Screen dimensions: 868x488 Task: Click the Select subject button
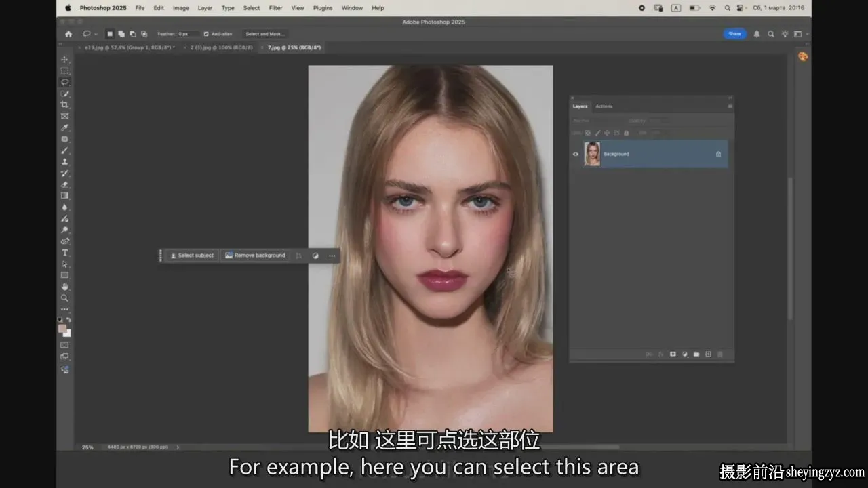[192, 256]
